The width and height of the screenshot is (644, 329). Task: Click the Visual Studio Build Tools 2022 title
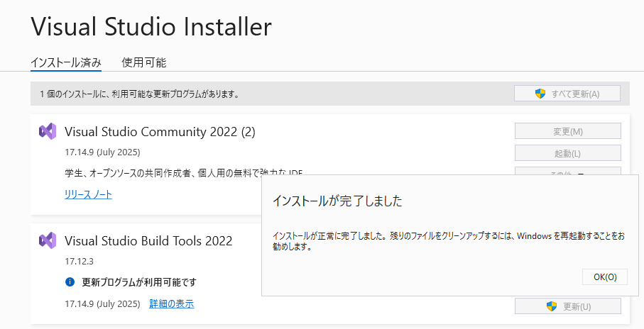[x=148, y=241]
